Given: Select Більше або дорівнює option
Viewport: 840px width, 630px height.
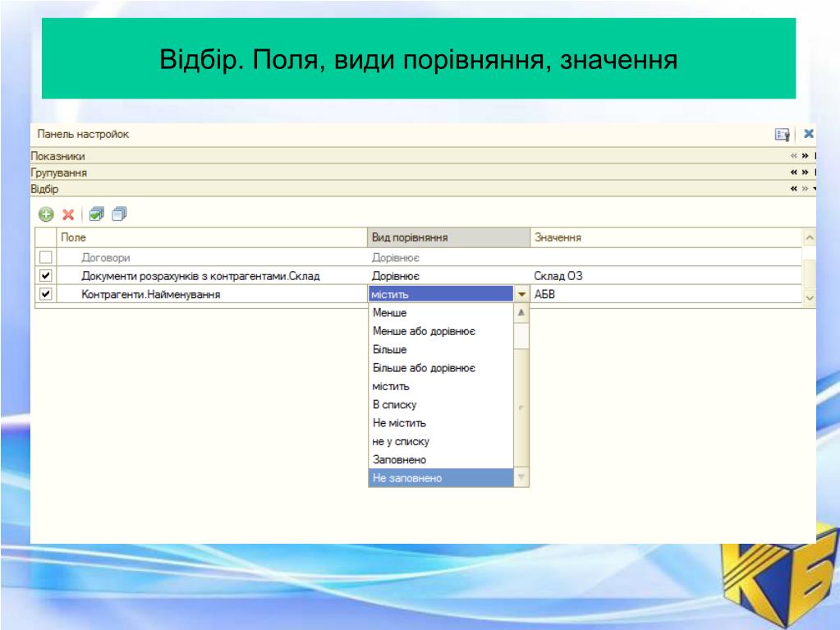Looking at the screenshot, I should (x=441, y=368).
